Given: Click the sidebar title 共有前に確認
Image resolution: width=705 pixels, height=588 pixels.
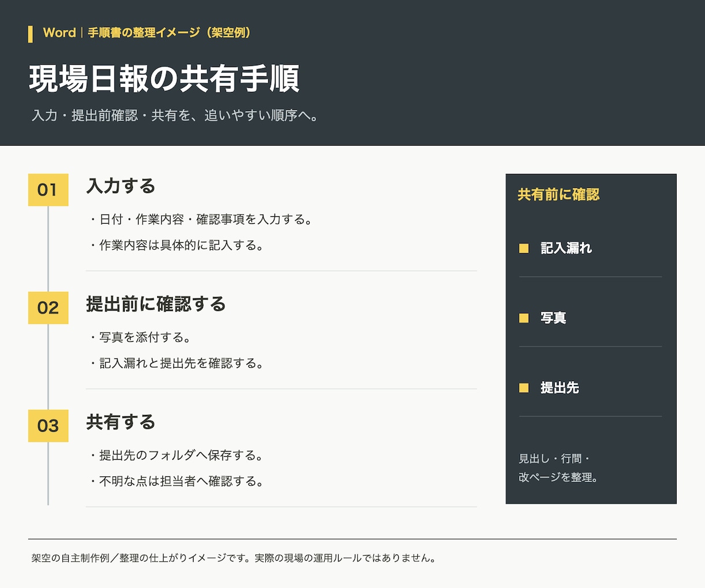Looking at the screenshot, I should coord(558,195).
